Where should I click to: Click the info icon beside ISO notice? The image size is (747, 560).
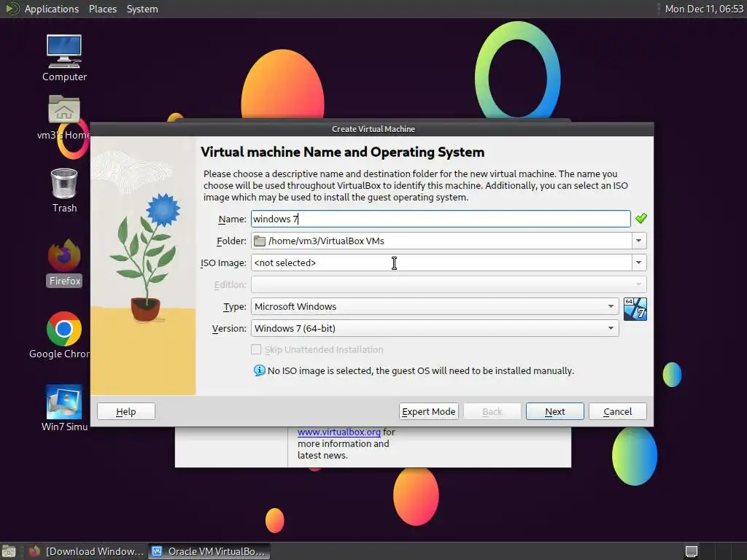259,370
